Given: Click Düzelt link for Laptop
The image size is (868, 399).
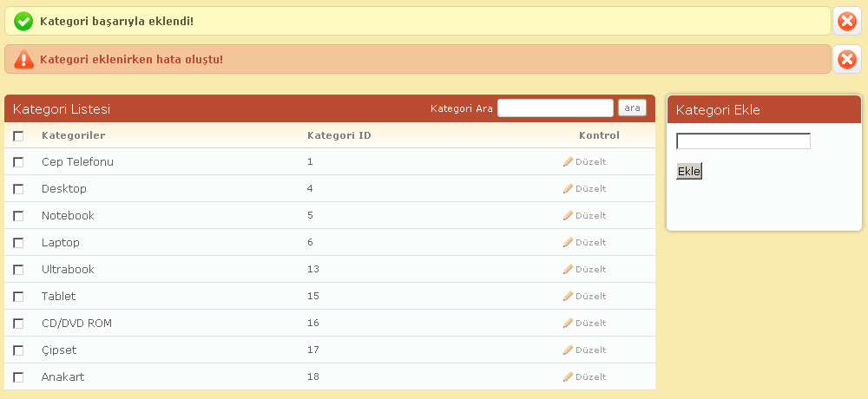Looking at the screenshot, I should (590, 242).
